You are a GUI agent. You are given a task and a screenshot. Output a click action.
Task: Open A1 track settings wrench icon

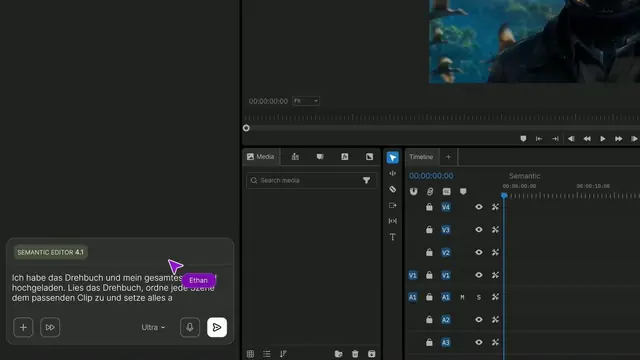tap(495, 297)
